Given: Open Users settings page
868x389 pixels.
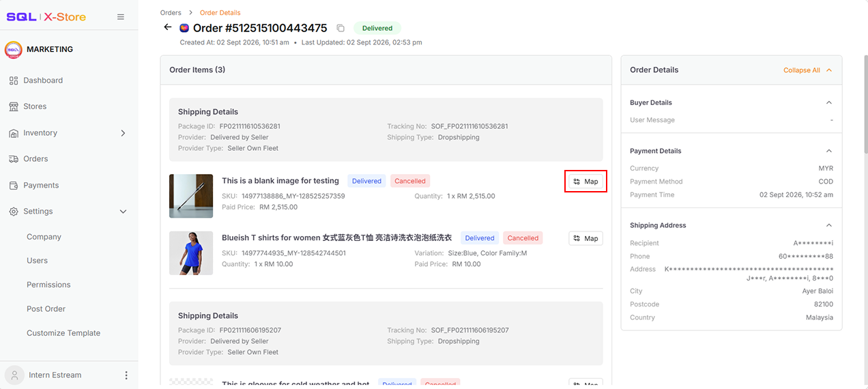Looking at the screenshot, I should pyautogui.click(x=37, y=261).
